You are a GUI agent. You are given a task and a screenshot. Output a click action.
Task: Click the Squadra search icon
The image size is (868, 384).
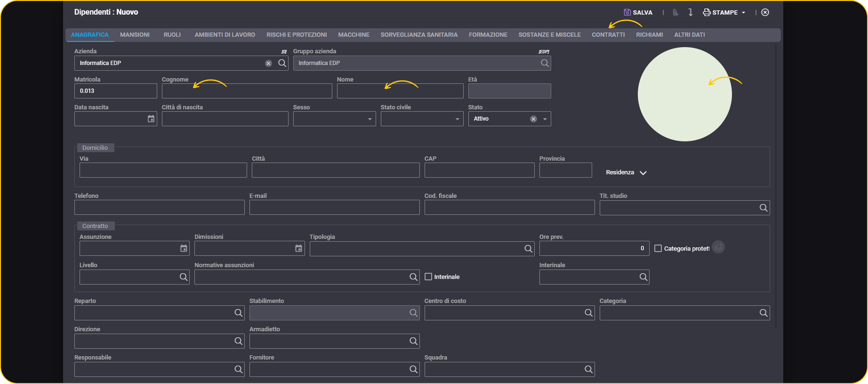pyautogui.click(x=588, y=369)
